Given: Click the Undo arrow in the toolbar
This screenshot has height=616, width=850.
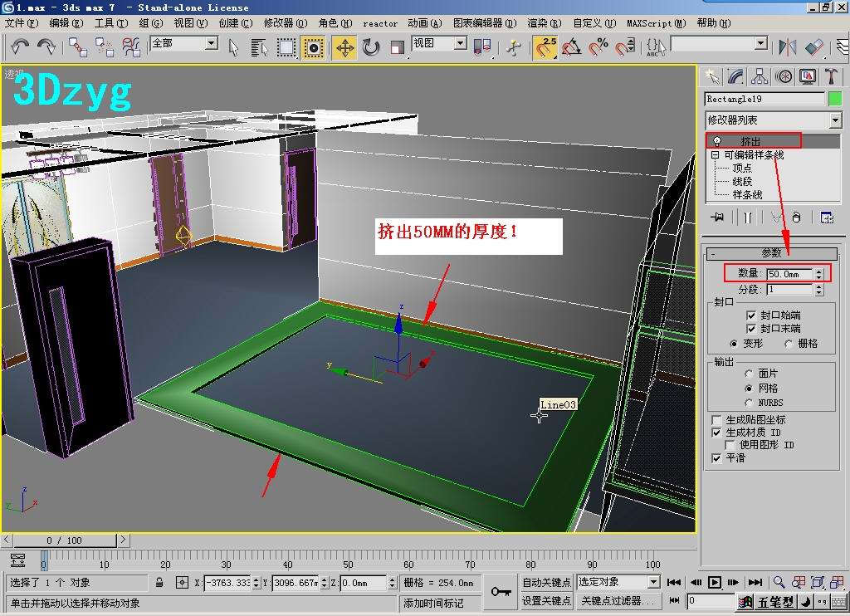Looking at the screenshot, I should (x=20, y=46).
